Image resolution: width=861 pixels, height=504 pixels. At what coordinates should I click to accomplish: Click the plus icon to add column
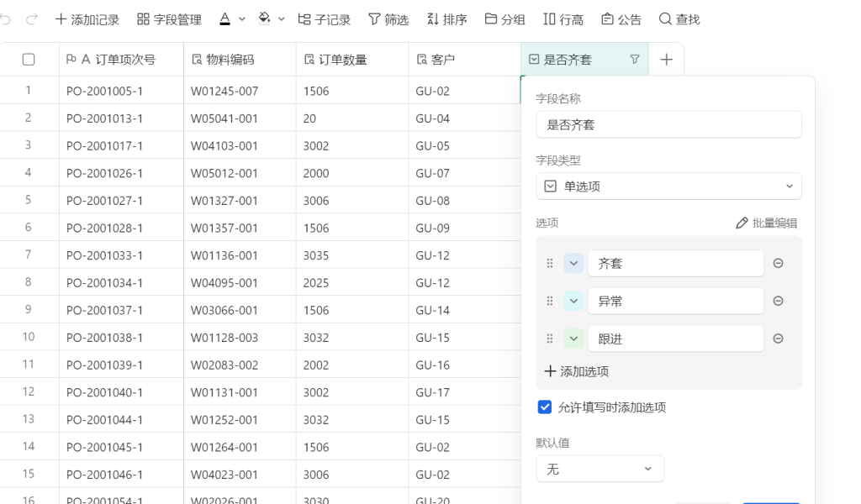(x=666, y=60)
